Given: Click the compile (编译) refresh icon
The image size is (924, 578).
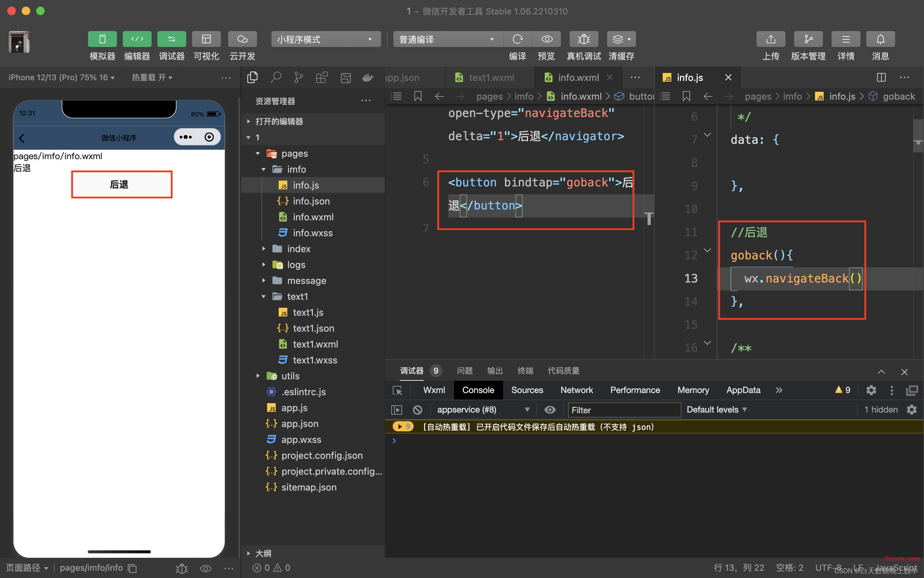Looking at the screenshot, I should [517, 39].
